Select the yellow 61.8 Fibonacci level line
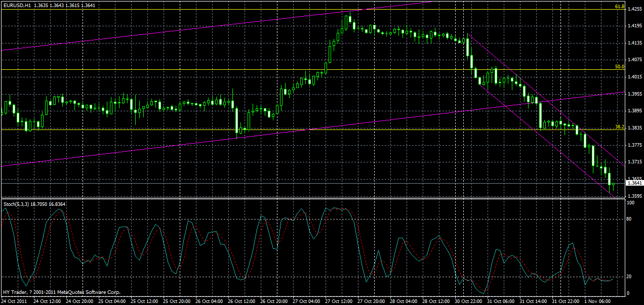 pos(304,9)
